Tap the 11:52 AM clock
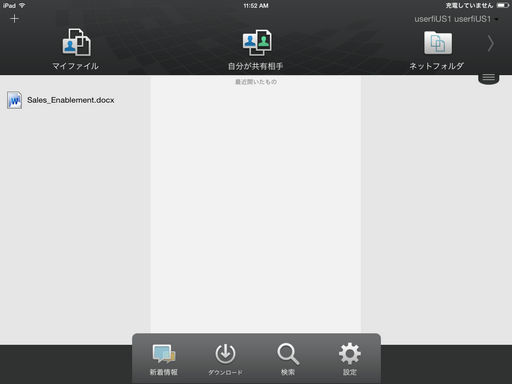Viewport: 512px width, 384px height. 256,6
